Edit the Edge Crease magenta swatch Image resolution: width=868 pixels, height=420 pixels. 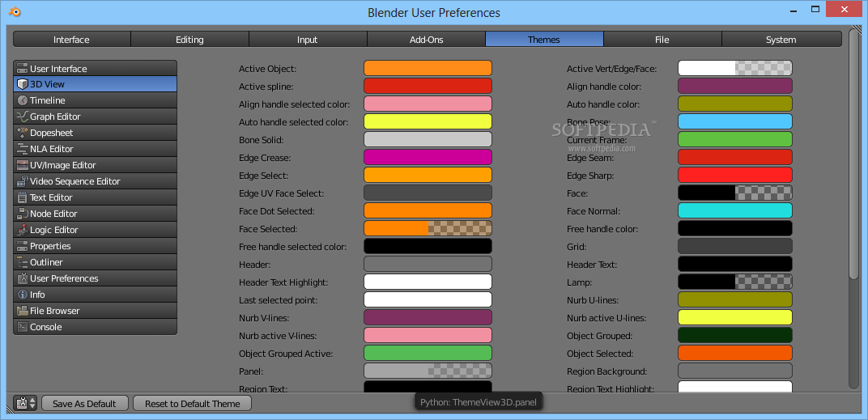(x=428, y=157)
